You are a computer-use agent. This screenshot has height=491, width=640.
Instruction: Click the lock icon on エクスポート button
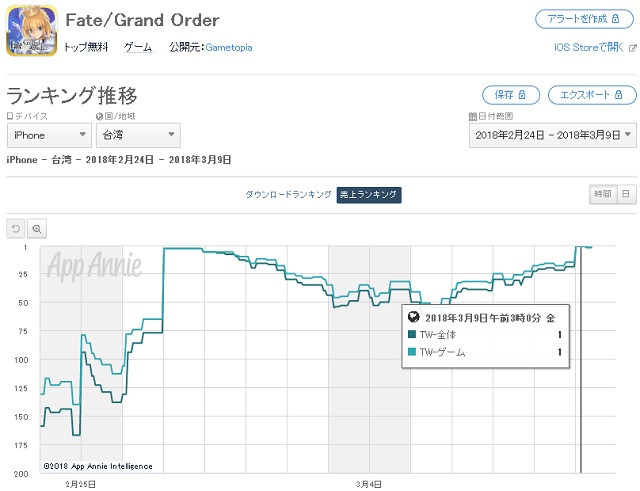pyautogui.click(x=620, y=94)
